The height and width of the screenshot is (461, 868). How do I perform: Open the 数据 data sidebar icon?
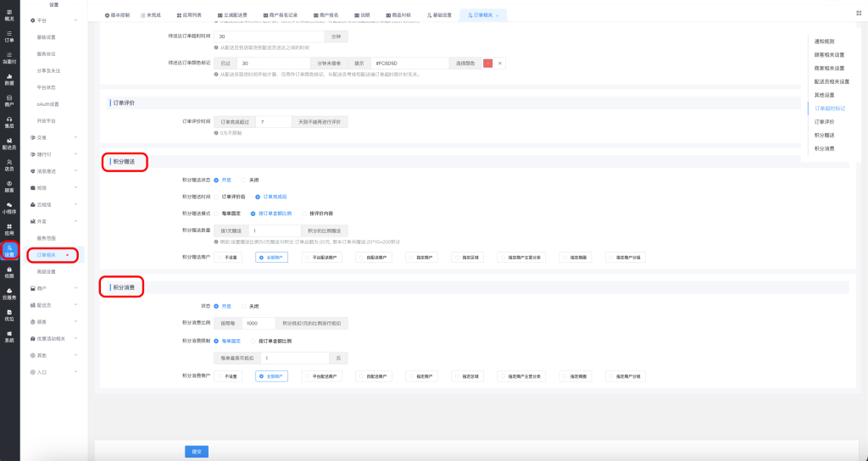click(x=9, y=80)
